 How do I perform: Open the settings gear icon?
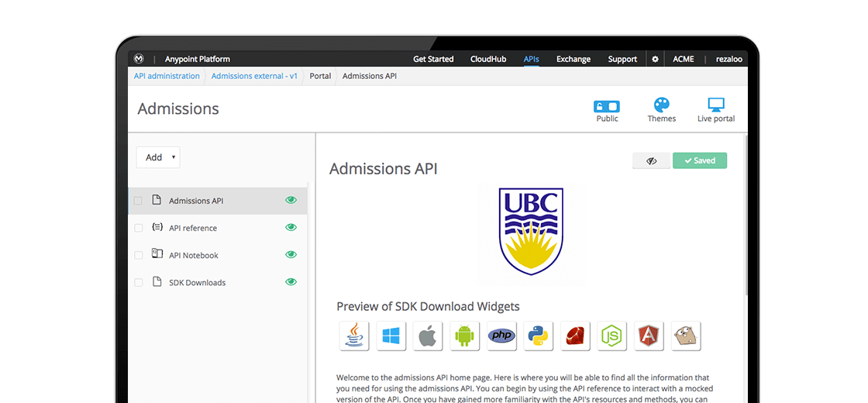click(655, 59)
